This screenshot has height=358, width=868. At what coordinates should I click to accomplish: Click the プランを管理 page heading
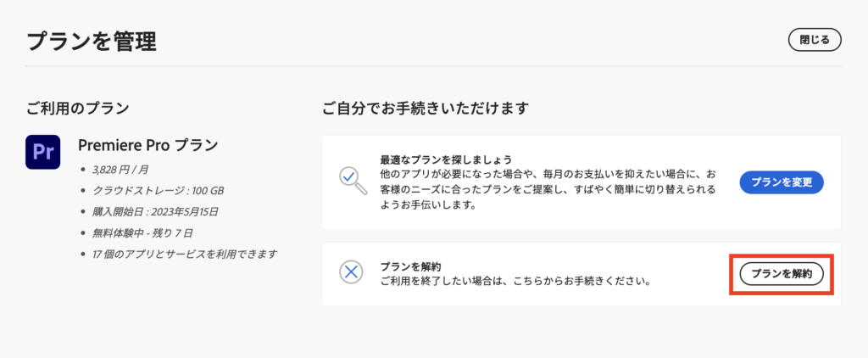(x=92, y=42)
